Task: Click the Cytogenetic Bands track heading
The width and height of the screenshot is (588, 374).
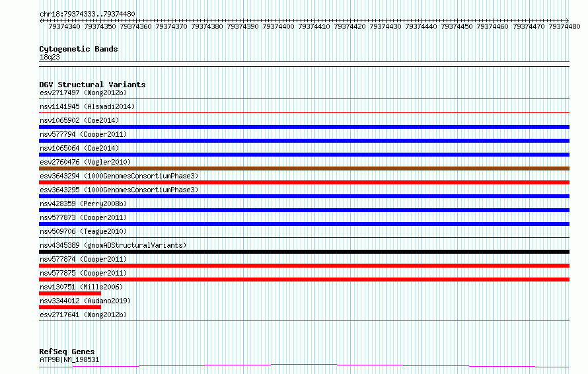Action: coord(79,49)
